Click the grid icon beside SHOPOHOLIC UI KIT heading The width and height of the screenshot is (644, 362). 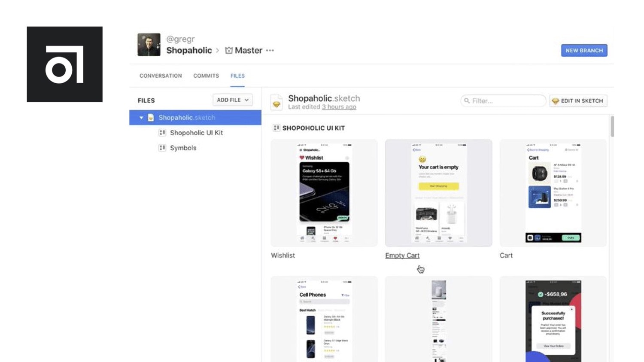276,128
